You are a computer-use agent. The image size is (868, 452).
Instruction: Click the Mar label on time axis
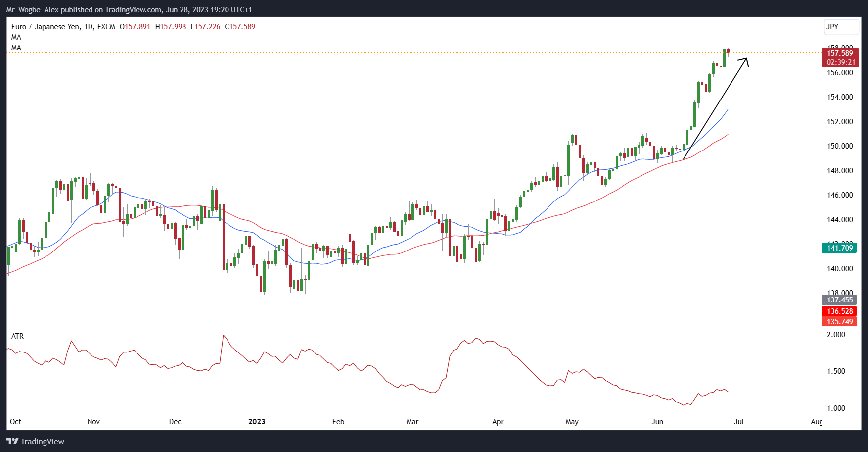pos(412,422)
